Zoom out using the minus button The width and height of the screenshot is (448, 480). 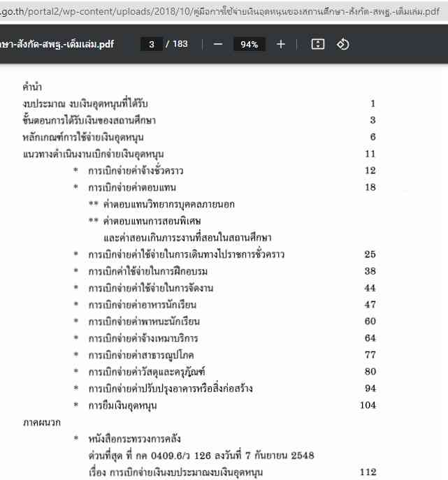click(x=218, y=44)
